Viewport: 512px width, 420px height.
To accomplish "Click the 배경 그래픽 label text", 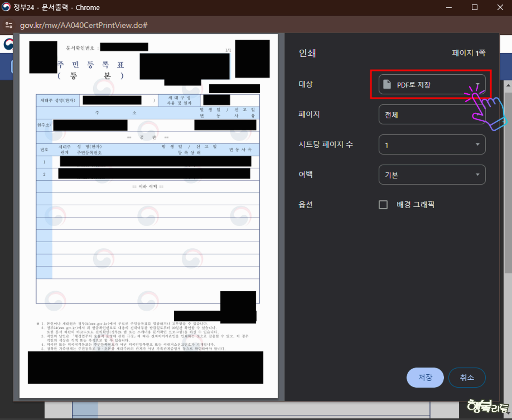I will (x=415, y=205).
